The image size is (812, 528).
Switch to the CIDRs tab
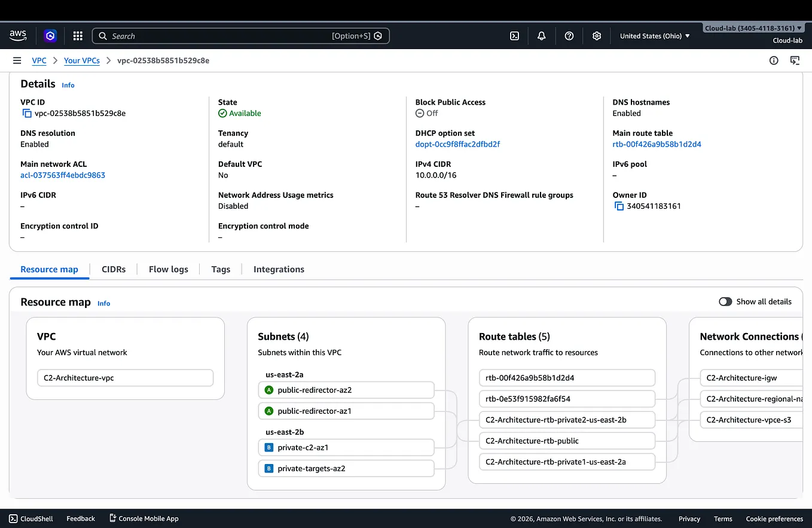tap(114, 269)
